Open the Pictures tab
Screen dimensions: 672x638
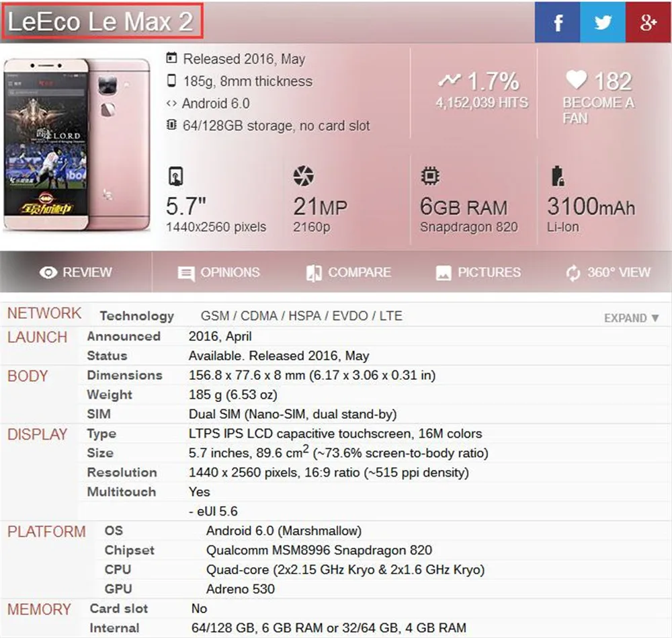pos(478,272)
